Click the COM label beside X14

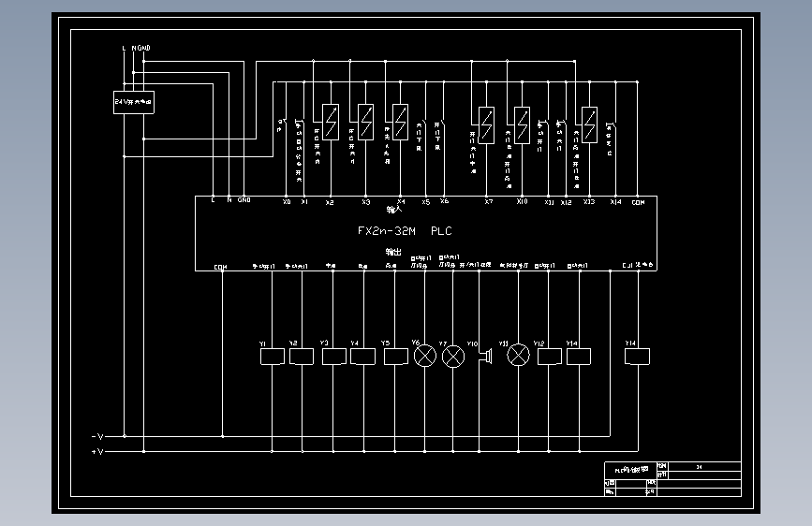coord(638,202)
